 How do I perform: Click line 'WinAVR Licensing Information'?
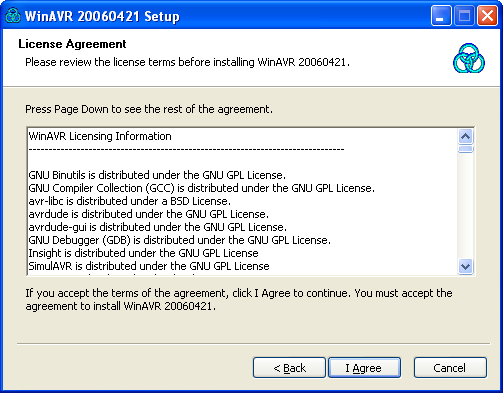click(100, 136)
